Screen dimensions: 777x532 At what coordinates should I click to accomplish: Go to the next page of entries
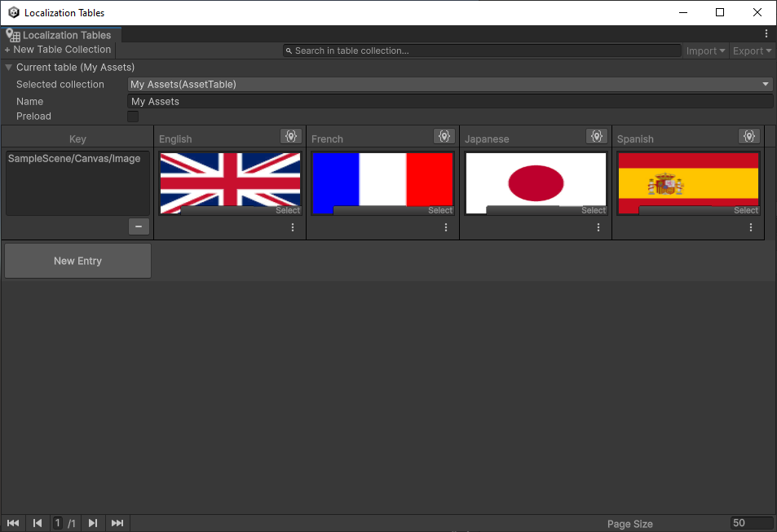coord(92,522)
